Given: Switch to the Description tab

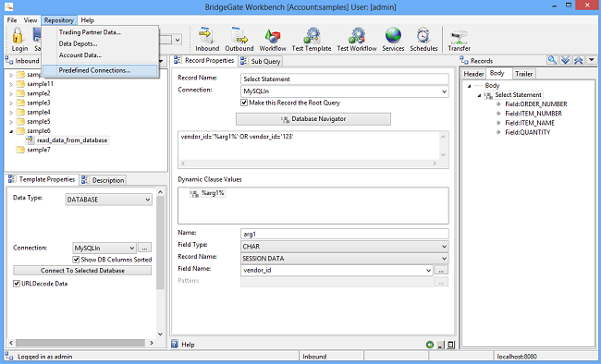Looking at the screenshot, I should pyautogui.click(x=104, y=180).
